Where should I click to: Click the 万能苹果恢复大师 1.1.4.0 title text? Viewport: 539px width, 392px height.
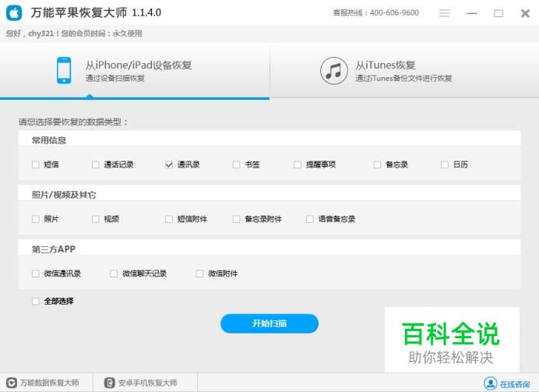96,12
